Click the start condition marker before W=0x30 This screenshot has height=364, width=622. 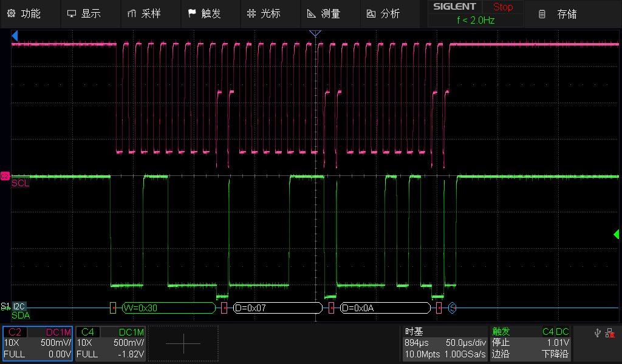pos(113,308)
